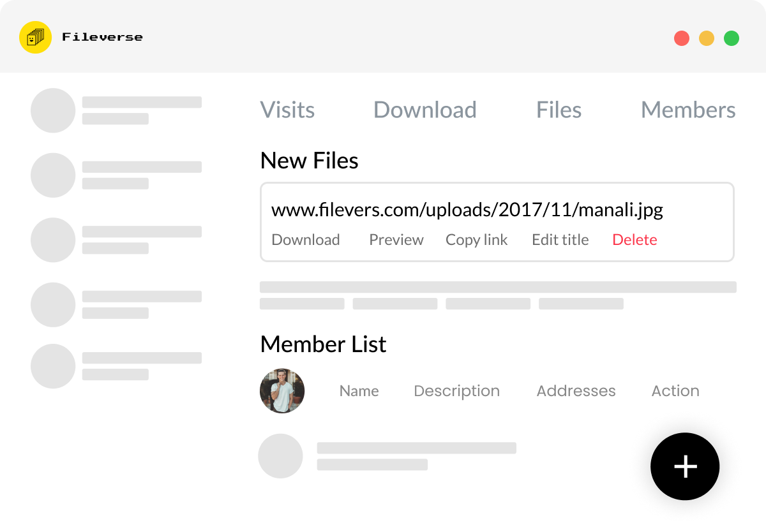Select the Files tab

pos(559,110)
